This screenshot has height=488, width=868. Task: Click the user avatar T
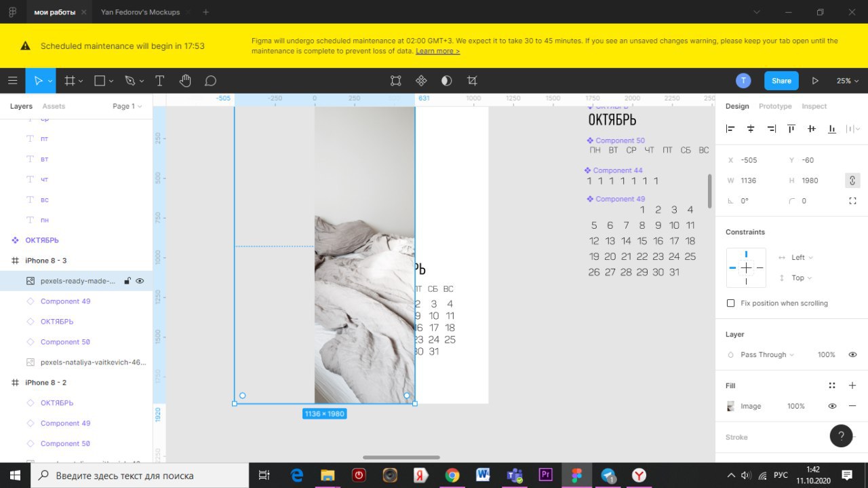[743, 81]
